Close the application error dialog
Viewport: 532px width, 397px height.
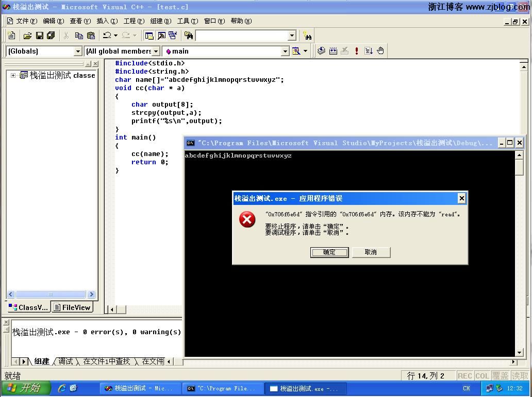(x=461, y=198)
